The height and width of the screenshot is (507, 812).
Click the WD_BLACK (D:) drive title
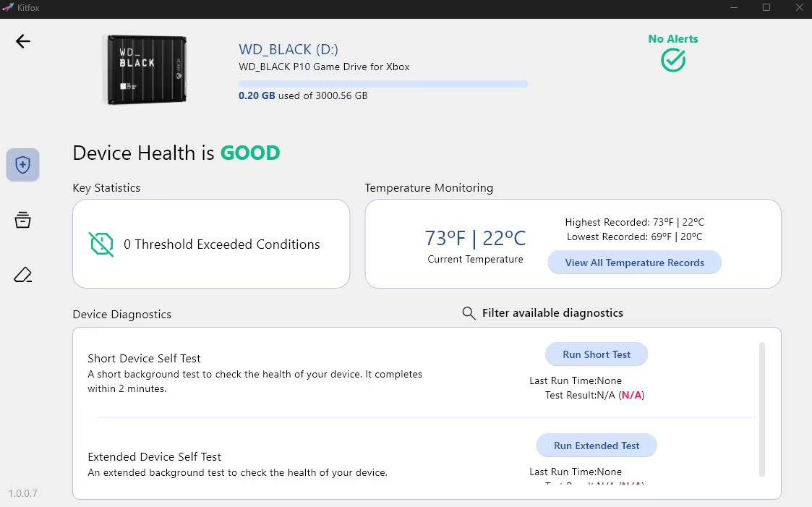pyautogui.click(x=289, y=49)
